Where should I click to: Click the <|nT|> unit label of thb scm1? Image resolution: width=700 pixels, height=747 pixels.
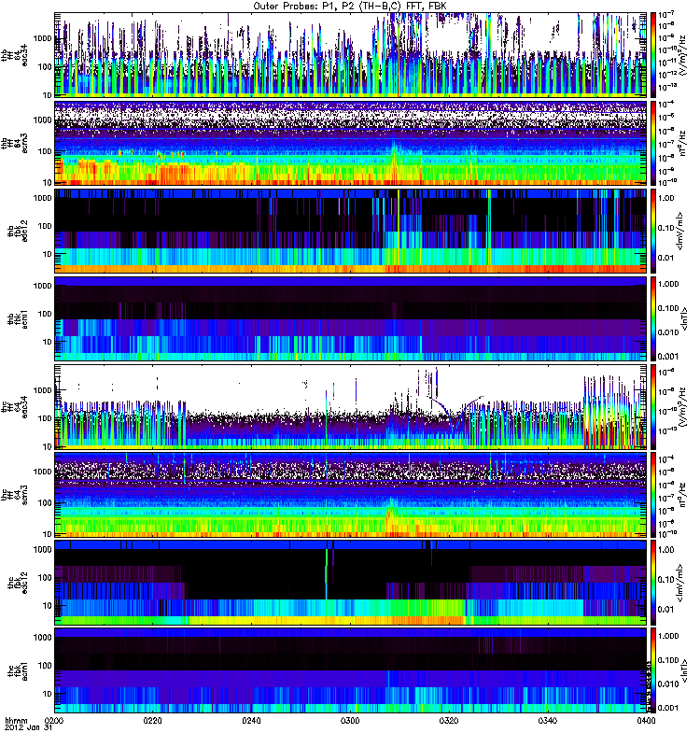tap(685, 318)
